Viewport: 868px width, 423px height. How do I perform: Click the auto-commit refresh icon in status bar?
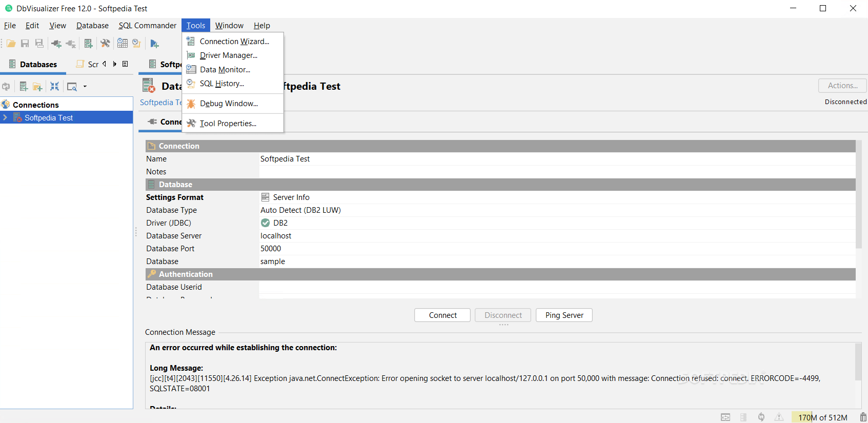click(x=761, y=417)
